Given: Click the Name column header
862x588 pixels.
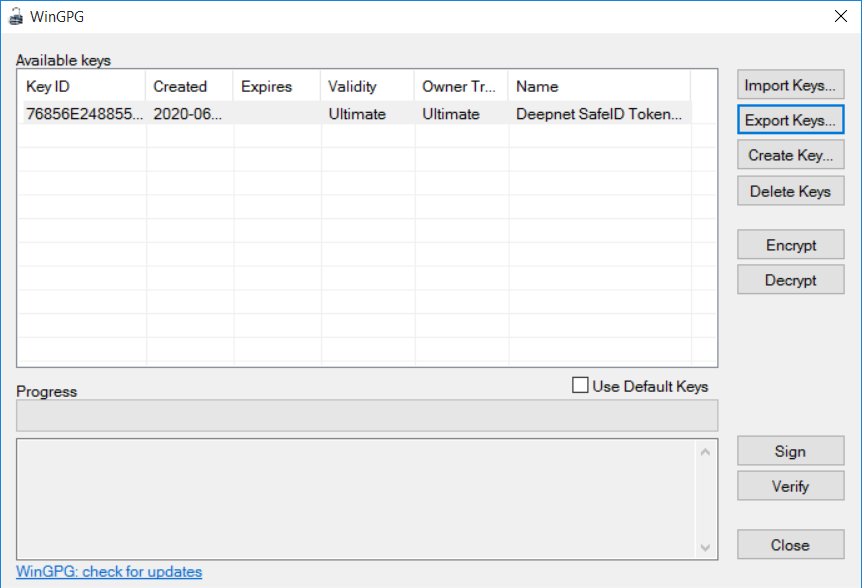Looking at the screenshot, I should pos(598,86).
